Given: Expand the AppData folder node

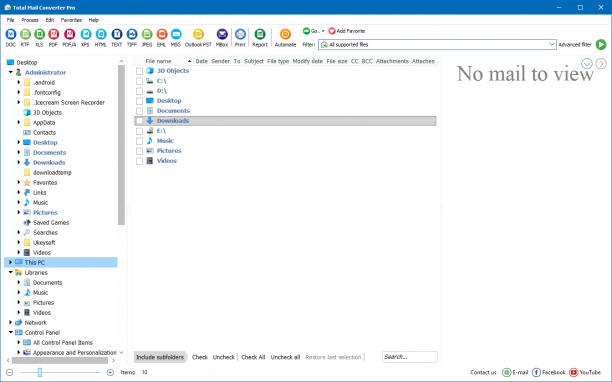Looking at the screenshot, I should click(18, 123).
